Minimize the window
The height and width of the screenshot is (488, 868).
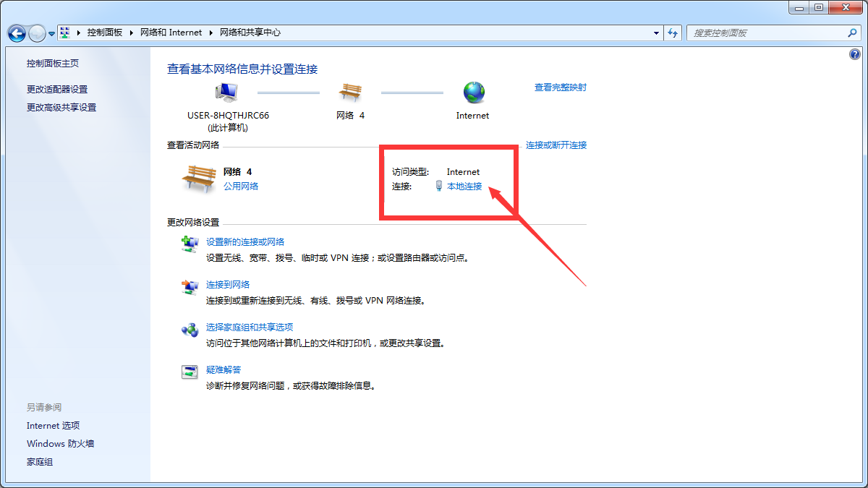[797, 7]
